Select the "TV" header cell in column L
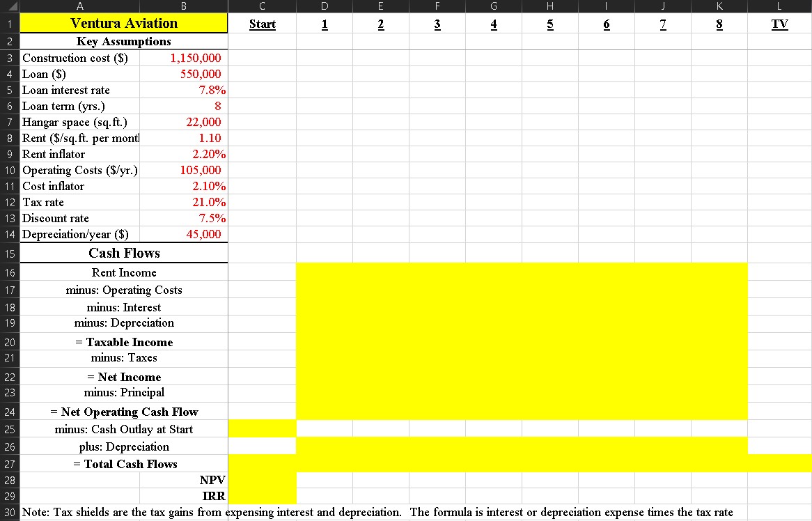This screenshot has height=521, width=812. click(779, 23)
